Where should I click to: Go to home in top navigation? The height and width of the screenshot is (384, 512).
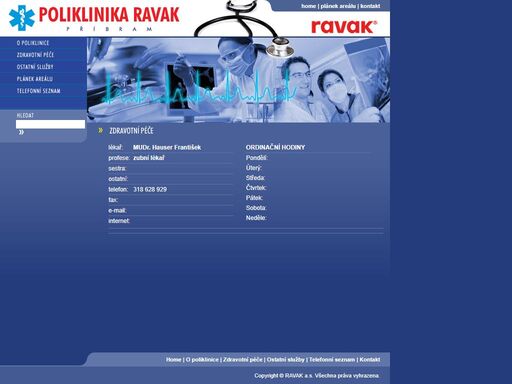(308, 6)
